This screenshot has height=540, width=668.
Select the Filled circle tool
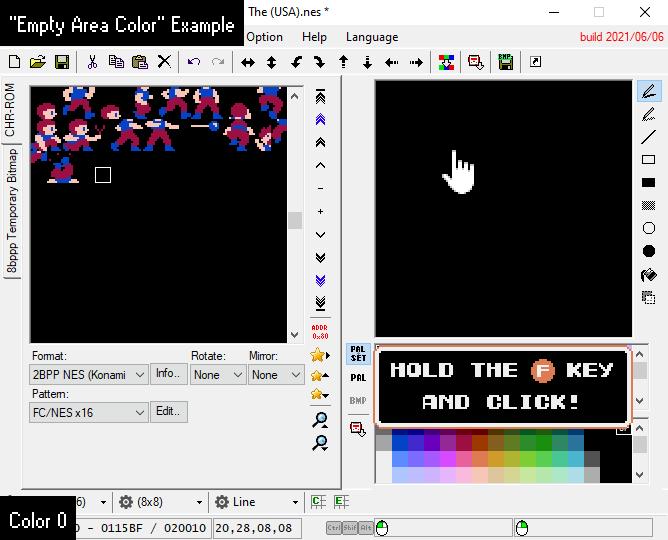649,251
